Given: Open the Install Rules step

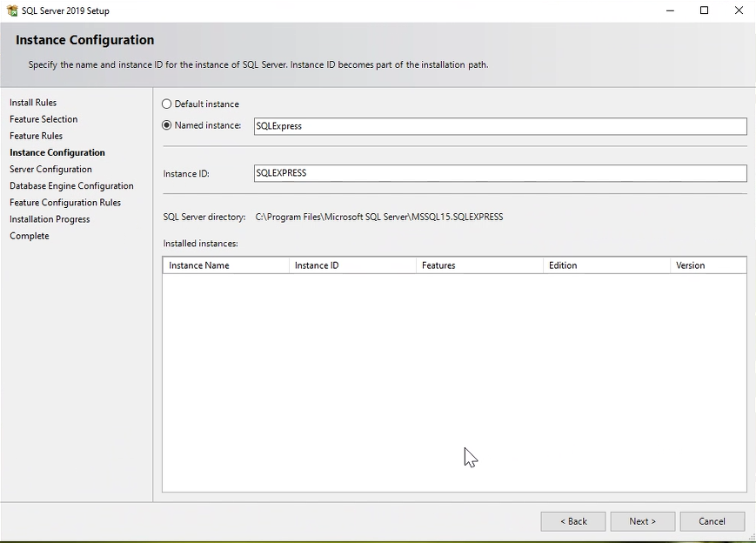Looking at the screenshot, I should [x=33, y=102].
